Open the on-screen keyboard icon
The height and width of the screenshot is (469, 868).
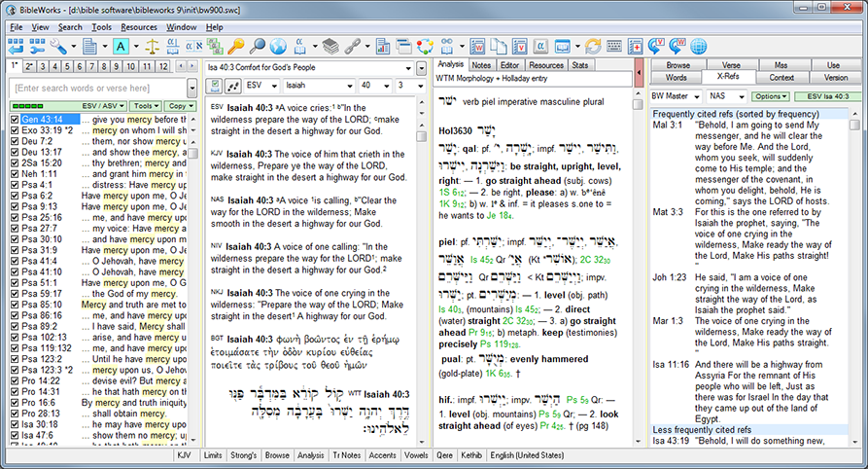(614, 46)
